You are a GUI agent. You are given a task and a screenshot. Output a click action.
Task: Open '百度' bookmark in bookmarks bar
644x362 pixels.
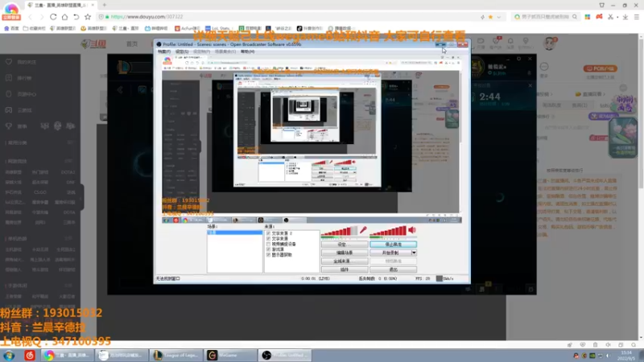tap(11, 28)
